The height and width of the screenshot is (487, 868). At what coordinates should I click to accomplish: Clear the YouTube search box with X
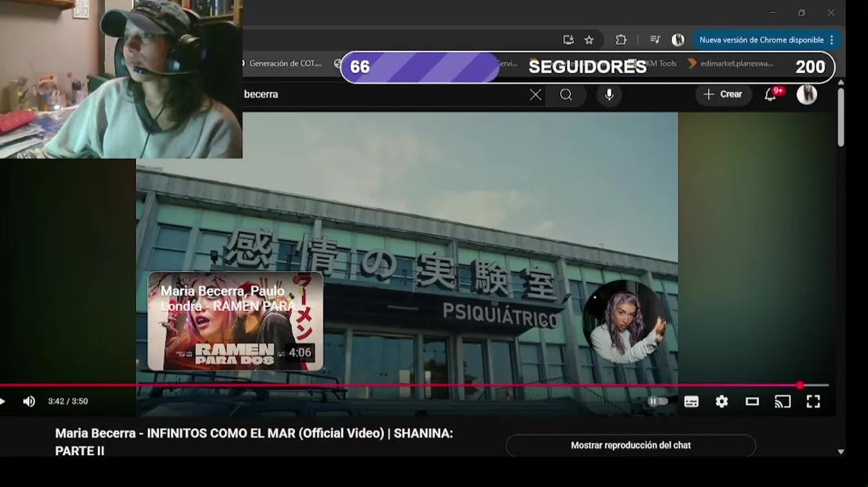[x=535, y=95]
